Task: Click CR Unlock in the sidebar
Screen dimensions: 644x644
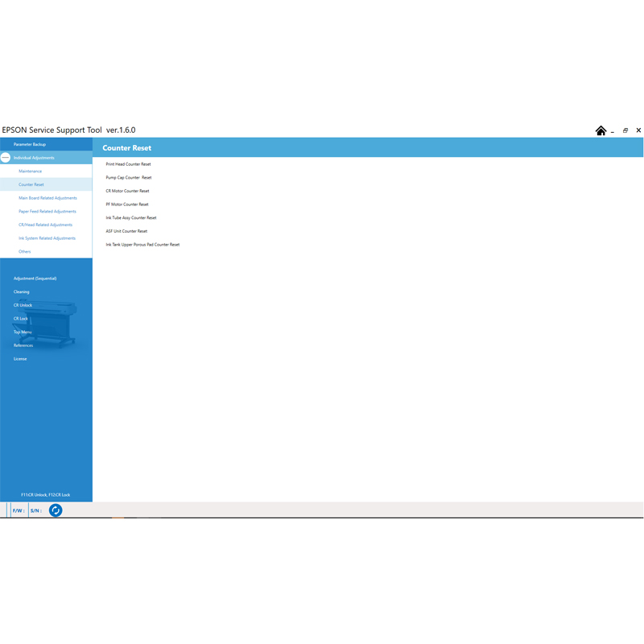Action: click(23, 305)
